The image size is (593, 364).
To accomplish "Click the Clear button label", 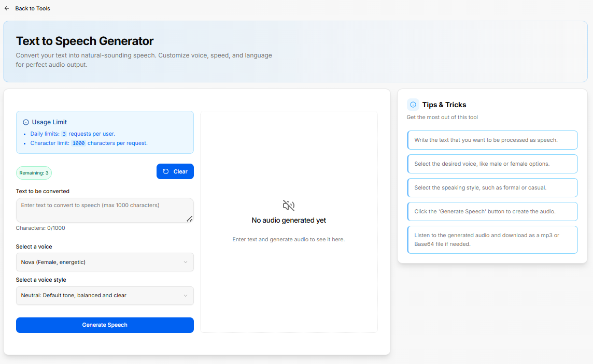I will click(180, 171).
